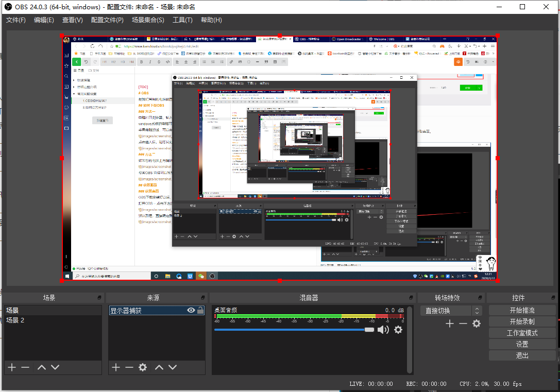The width and height of the screenshot is (560, 392).
Task: Mute 桌面音频 with speaker icon
Action: (383, 330)
